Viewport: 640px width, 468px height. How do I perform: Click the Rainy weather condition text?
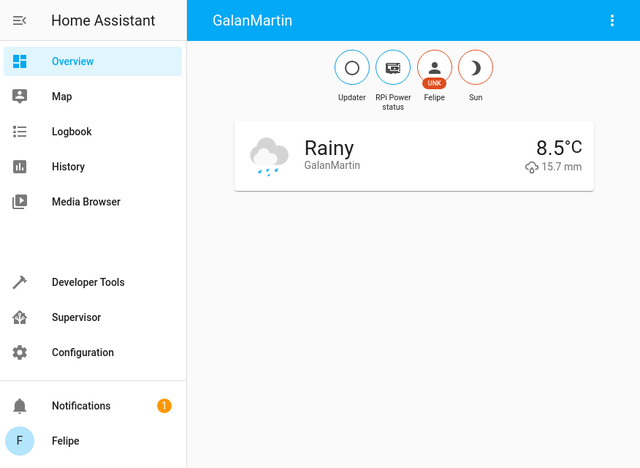329,149
